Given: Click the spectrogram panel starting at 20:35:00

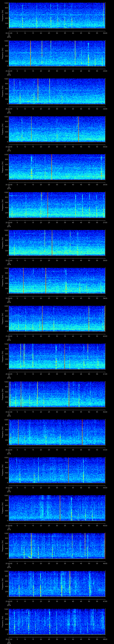Looking at the screenshot, I should [x=57, y=167].
